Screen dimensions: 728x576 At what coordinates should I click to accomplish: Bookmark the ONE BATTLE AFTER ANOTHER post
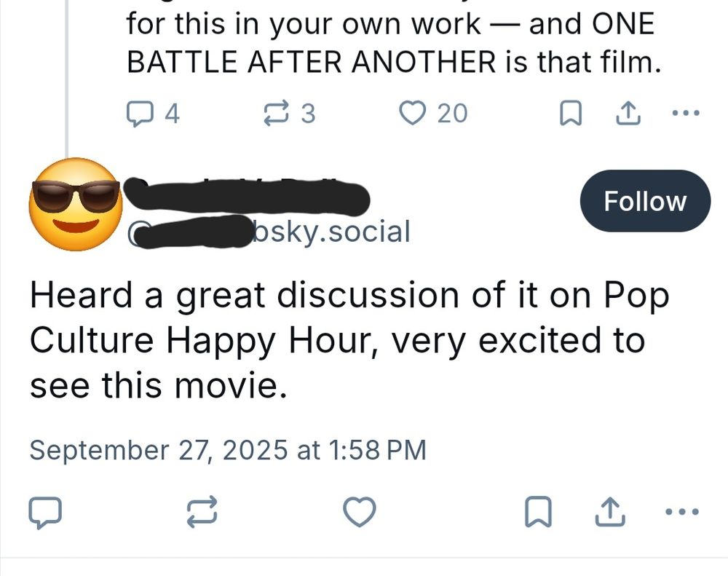coord(572,113)
